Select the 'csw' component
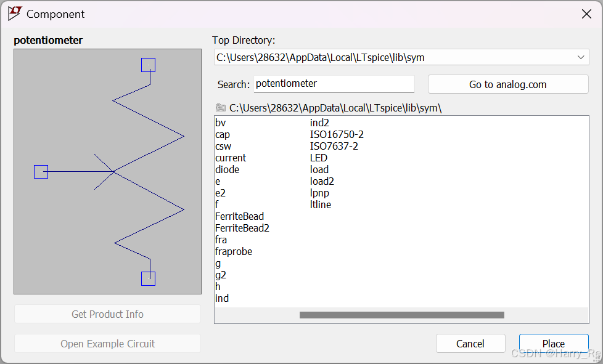This screenshot has height=364, width=603. (223, 147)
